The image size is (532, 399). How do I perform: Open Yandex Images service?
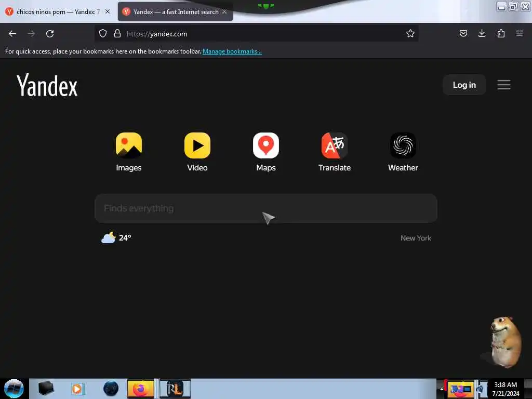coord(129,152)
